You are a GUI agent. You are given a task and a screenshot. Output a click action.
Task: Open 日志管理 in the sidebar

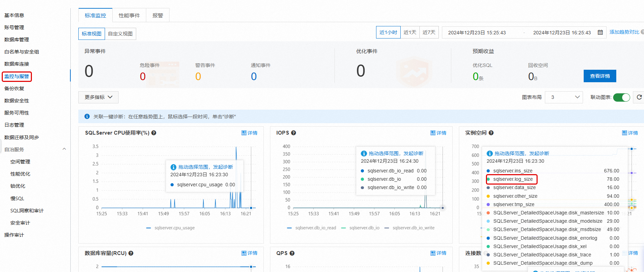click(14, 125)
